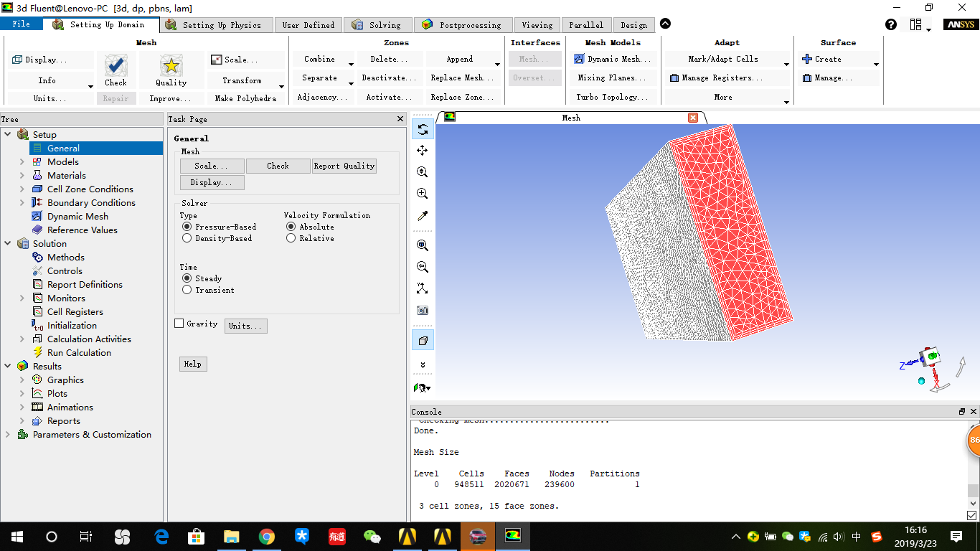Image resolution: width=980 pixels, height=551 pixels.
Task: Select the probe pointer tool
Action: coord(423,215)
